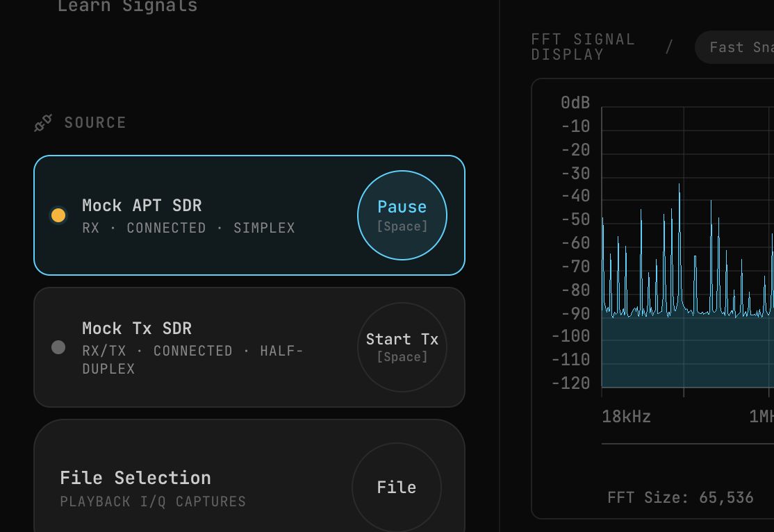This screenshot has height=532, width=774.
Task: Click the plug icon beside SOURCE
Action: (43, 123)
